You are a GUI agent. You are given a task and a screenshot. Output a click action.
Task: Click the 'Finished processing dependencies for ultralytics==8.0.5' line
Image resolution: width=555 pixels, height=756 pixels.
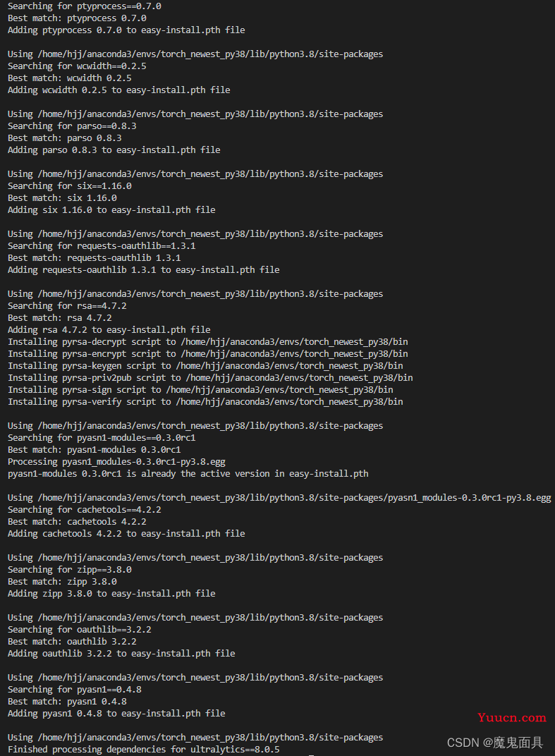(144, 749)
